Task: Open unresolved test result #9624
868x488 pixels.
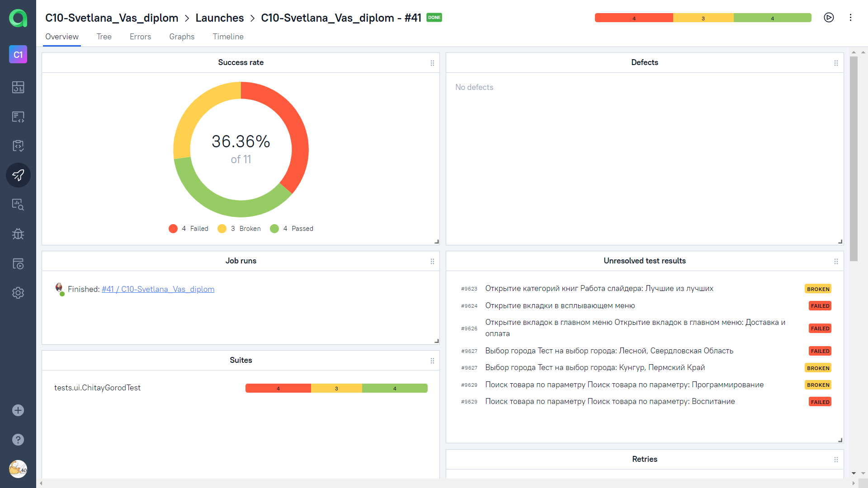Action: tap(560, 306)
